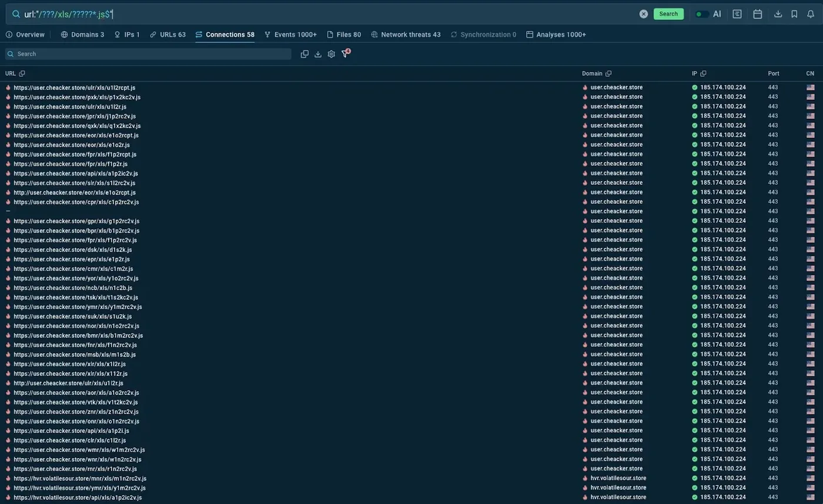Switch to the Overview tab

pyautogui.click(x=25, y=35)
